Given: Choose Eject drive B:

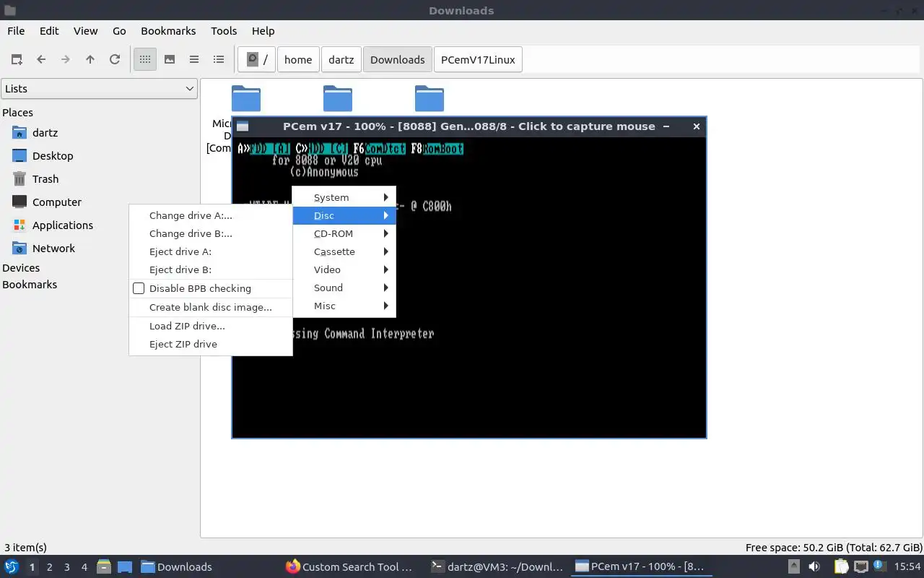Looking at the screenshot, I should [211, 269].
